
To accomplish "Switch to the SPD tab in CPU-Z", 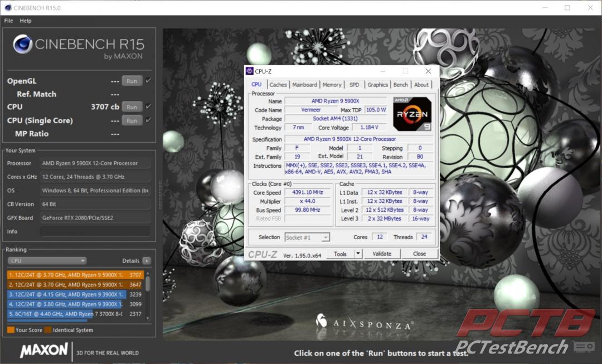I will [x=355, y=85].
